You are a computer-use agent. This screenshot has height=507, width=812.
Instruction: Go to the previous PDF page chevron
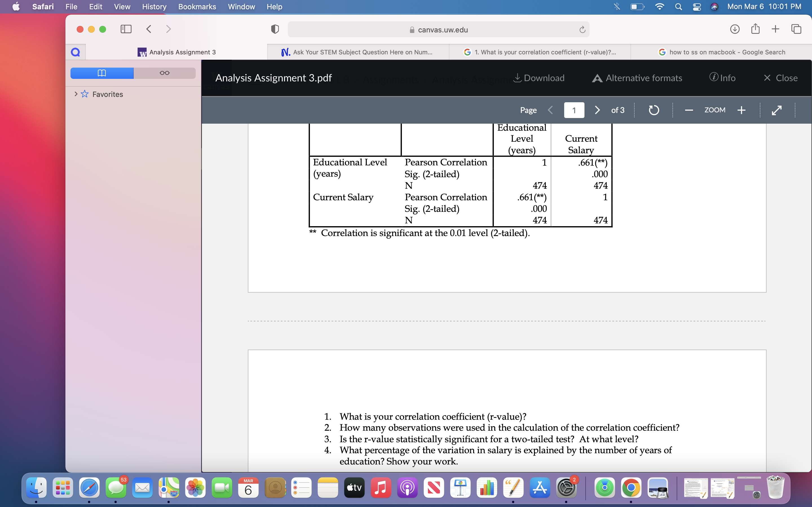click(550, 110)
